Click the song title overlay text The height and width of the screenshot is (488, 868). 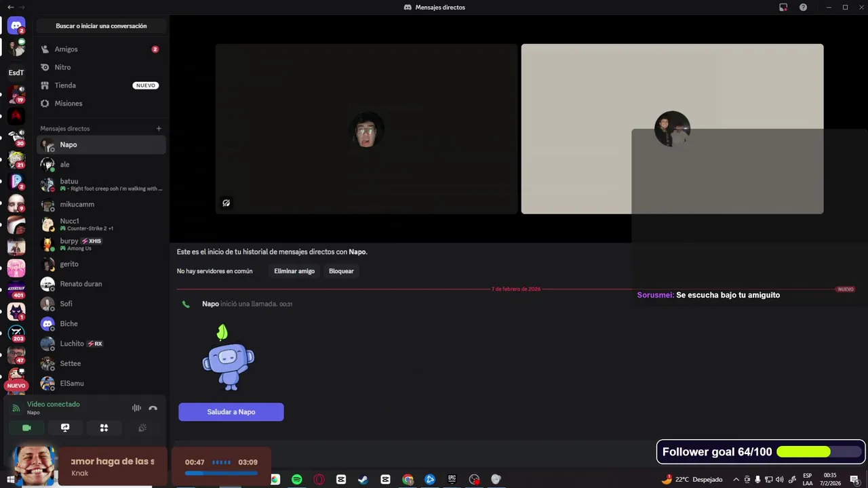pyautogui.click(x=113, y=462)
